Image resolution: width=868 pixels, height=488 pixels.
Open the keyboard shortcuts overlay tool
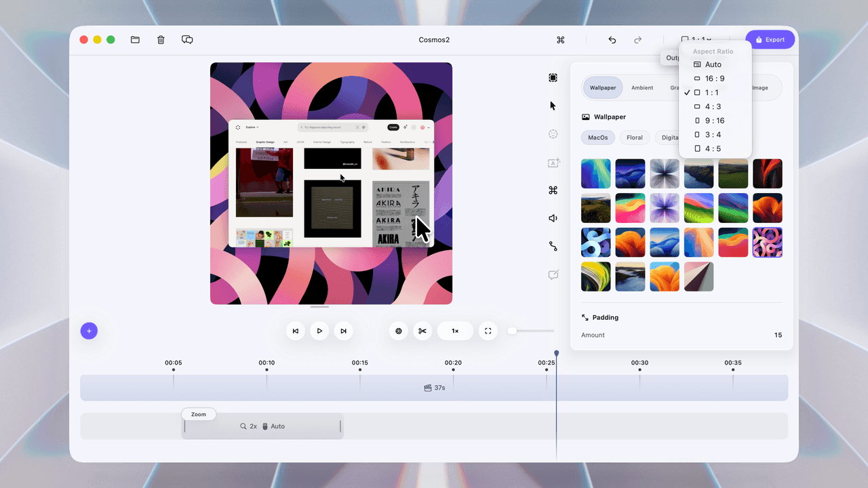tap(553, 190)
